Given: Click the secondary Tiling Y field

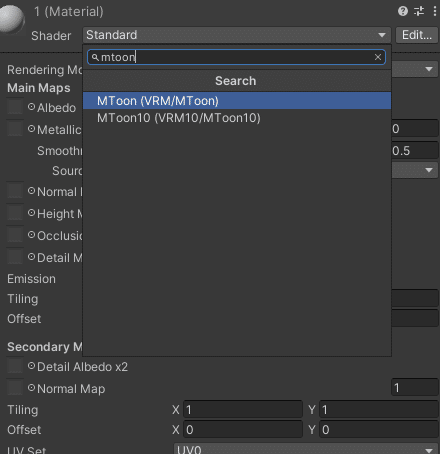Looking at the screenshot, I should [379, 410].
